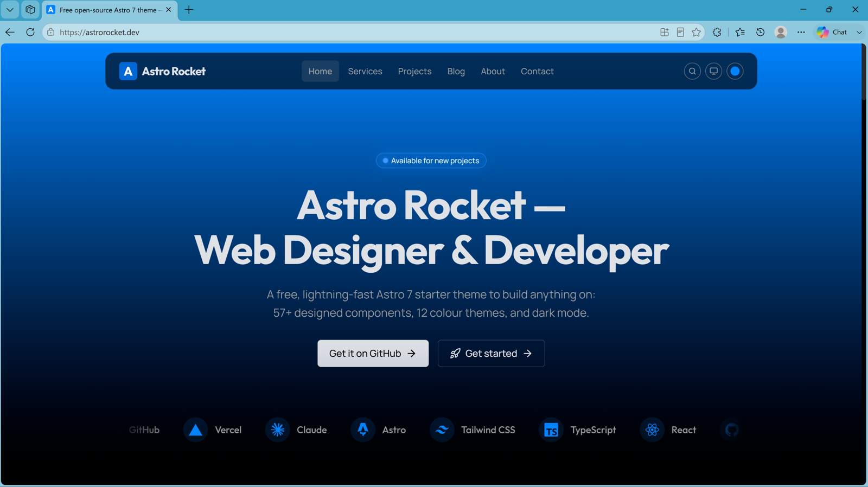Click the rocket icon in Get started
The width and height of the screenshot is (868, 487).
(455, 354)
